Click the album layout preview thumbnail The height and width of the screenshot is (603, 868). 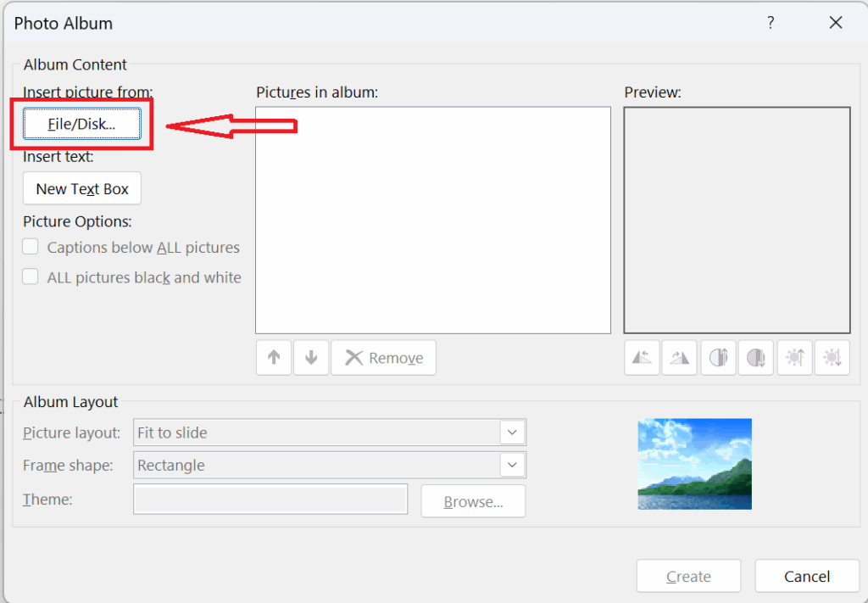694,464
